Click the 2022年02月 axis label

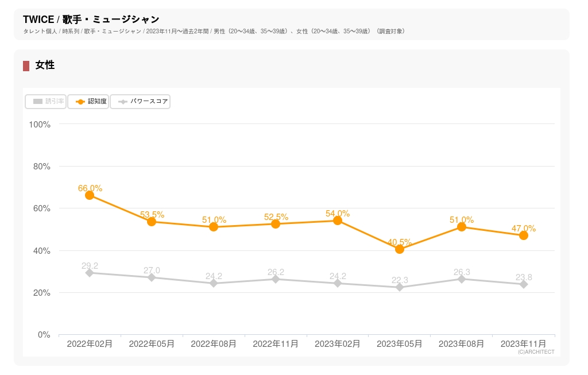pyautogui.click(x=90, y=344)
